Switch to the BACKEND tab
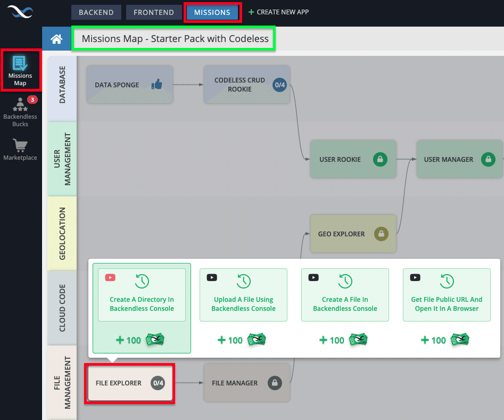The width and height of the screenshot is (504, 420). (x=96, y=12)
